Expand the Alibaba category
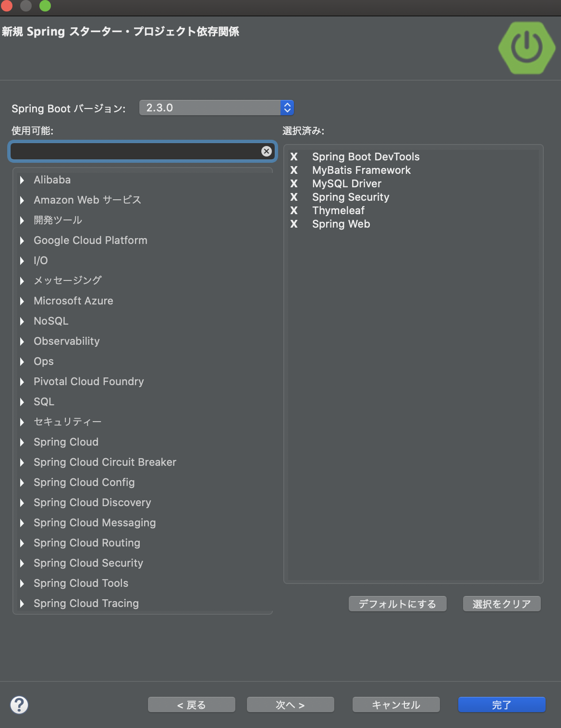Screen dimensions: 561x728 pyautogui.click(x=22, y=180)
